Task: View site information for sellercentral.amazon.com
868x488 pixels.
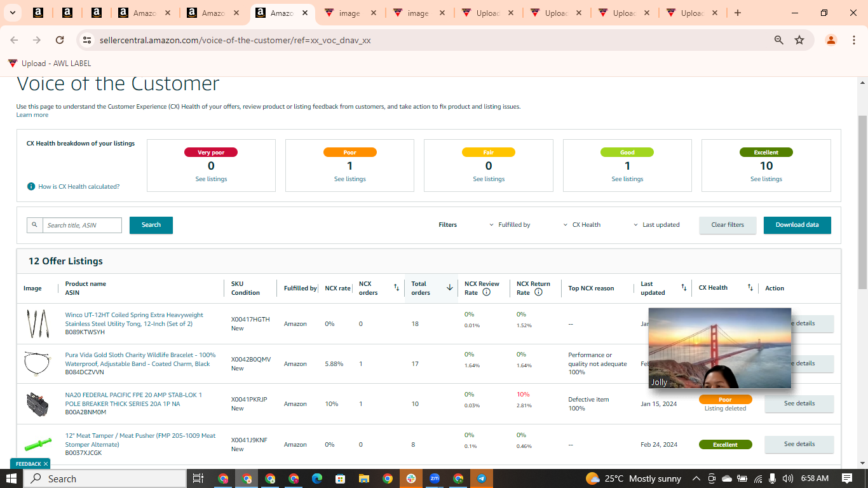Action: tap(87, 40)
